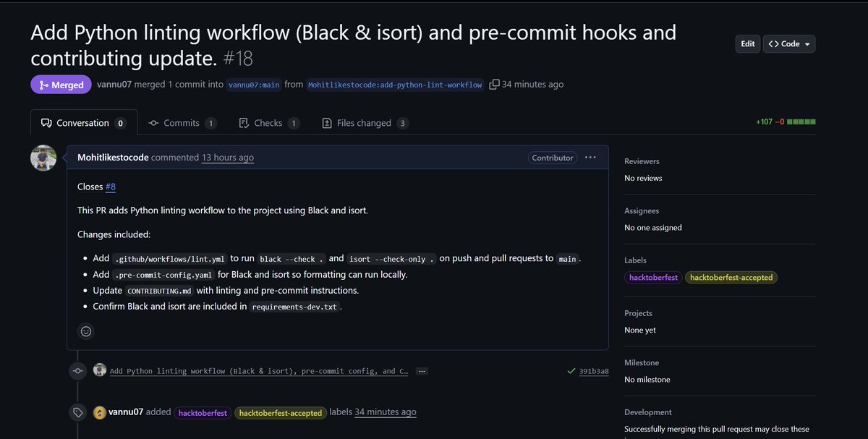Open the Files changed tab
Screen dimensions: 868x439
365,123
